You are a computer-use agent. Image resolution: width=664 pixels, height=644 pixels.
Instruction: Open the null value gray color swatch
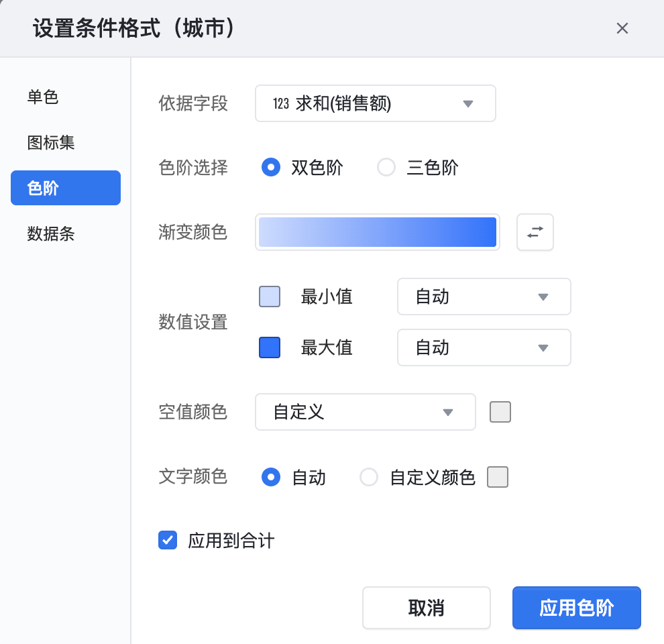[500, 412]
